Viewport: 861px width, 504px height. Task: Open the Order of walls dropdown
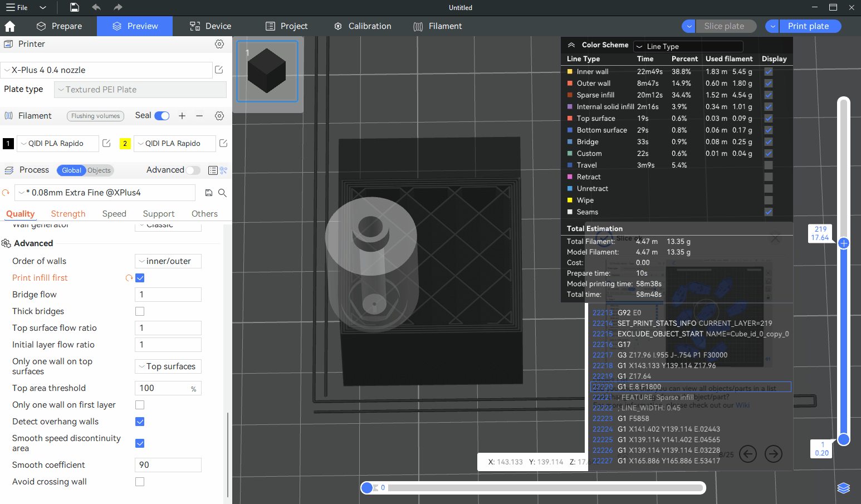(168, 261)
